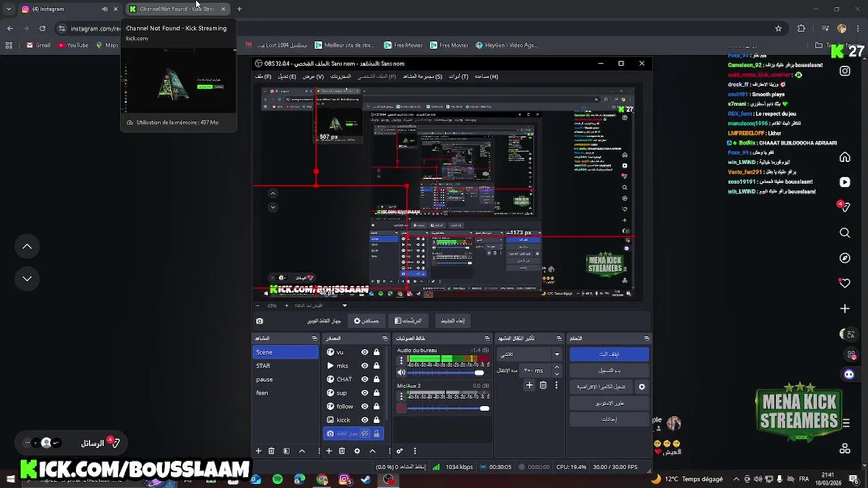Unmute the Mic/Aux 2 channel

click(x=401, y=409)
